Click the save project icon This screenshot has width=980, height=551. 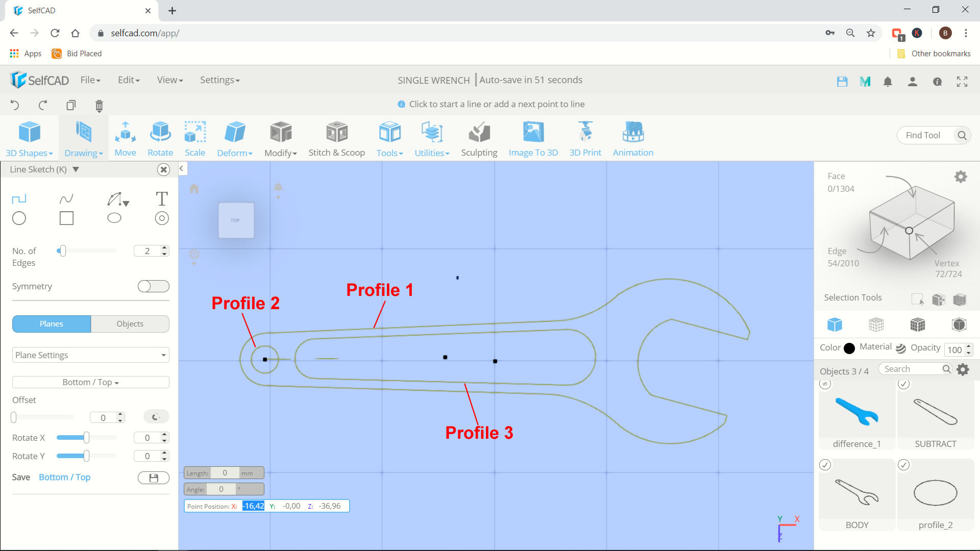coord(842,82)
